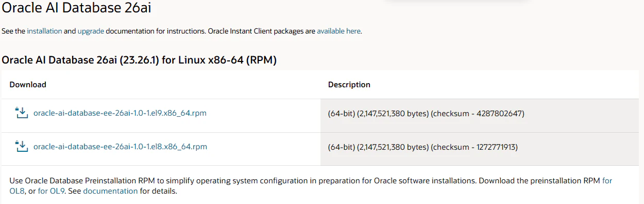
Task: Open the upgrade documentation link
Action: tap(91, 31)
